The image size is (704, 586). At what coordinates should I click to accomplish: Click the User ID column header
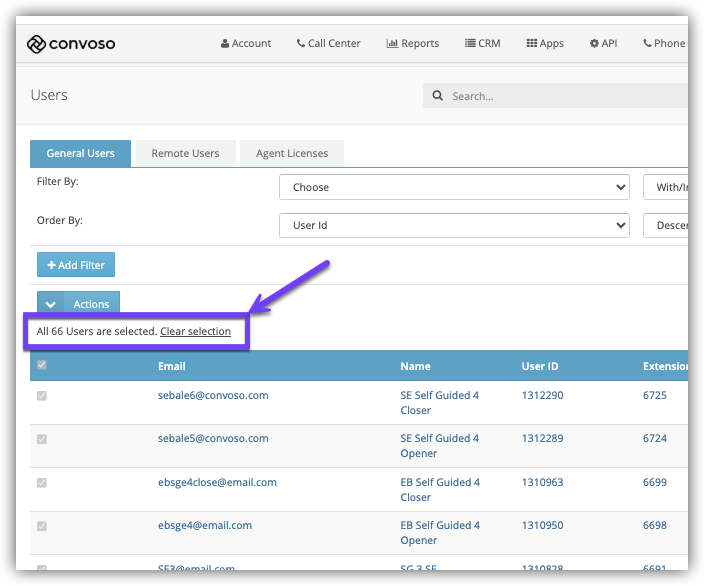coord(540,366)
